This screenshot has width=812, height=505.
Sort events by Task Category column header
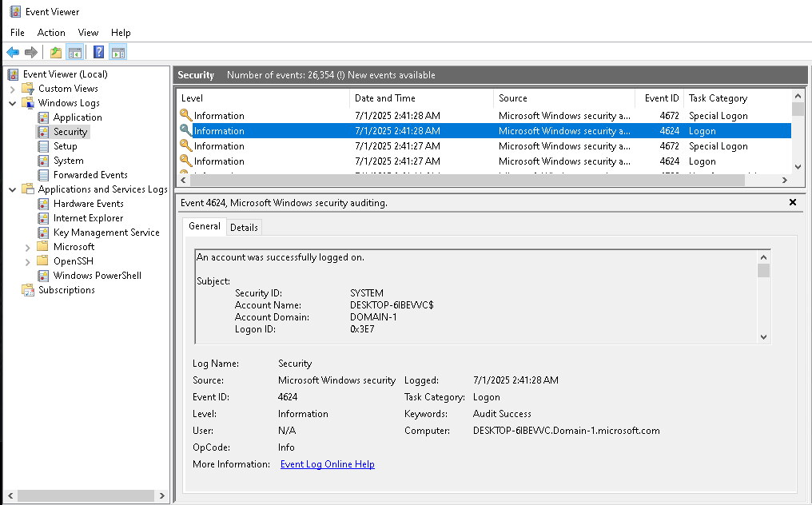738,98
